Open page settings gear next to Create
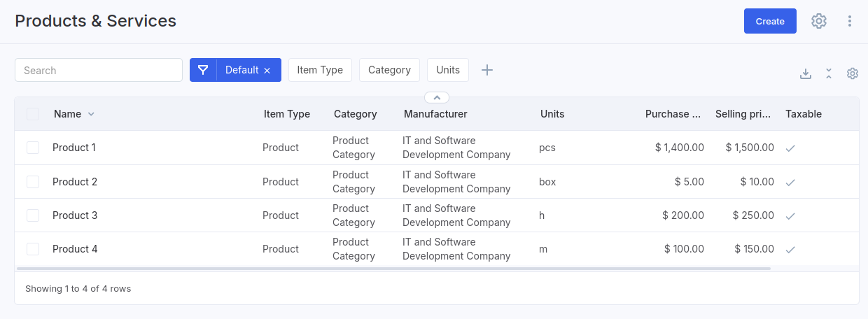The height and width of the screenshot is (319, 868). click(x=819, y=21)
